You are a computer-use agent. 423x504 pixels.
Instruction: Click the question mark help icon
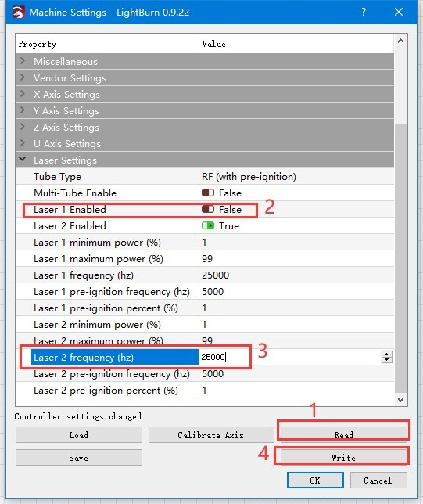coord(364,12)
